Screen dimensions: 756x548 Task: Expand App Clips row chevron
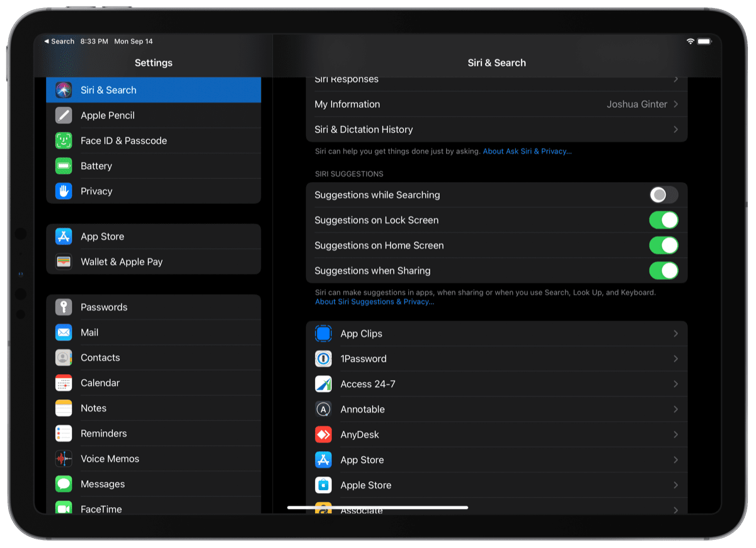coord(675,333)
